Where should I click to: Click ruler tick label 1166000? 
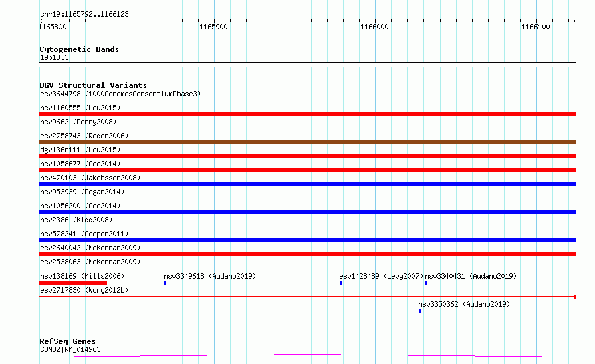[x=374, y=27]
